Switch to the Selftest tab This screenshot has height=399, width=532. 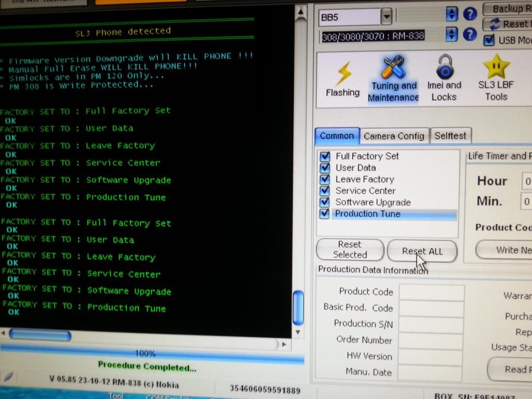pos(450,136)
